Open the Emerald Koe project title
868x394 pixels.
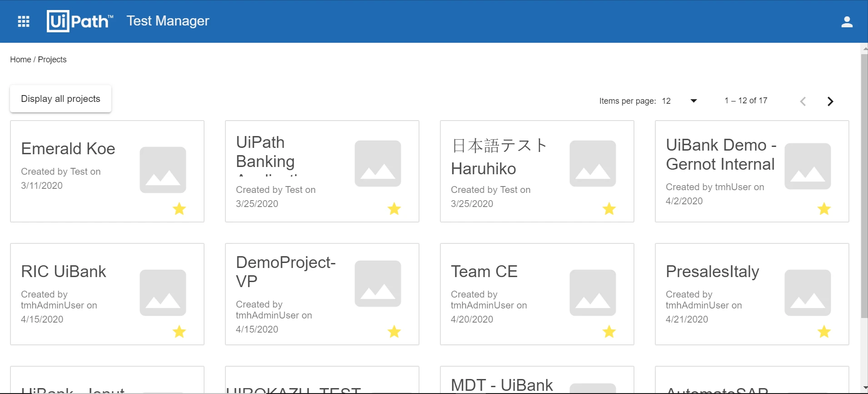point(68,149)
